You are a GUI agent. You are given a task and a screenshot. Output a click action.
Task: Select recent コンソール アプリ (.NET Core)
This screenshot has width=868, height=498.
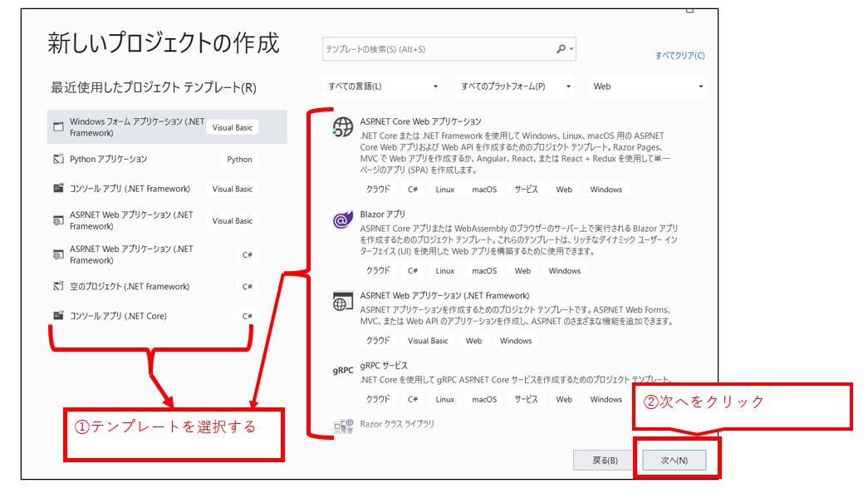pos(167,316)
